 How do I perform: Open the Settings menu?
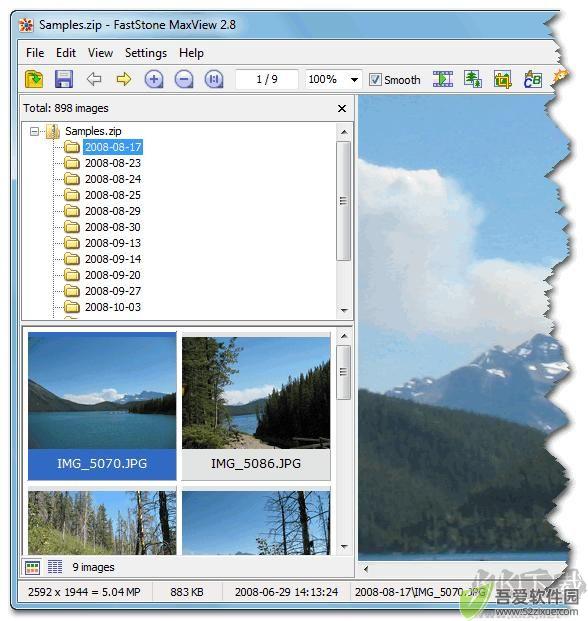click(x=146, y=53)
